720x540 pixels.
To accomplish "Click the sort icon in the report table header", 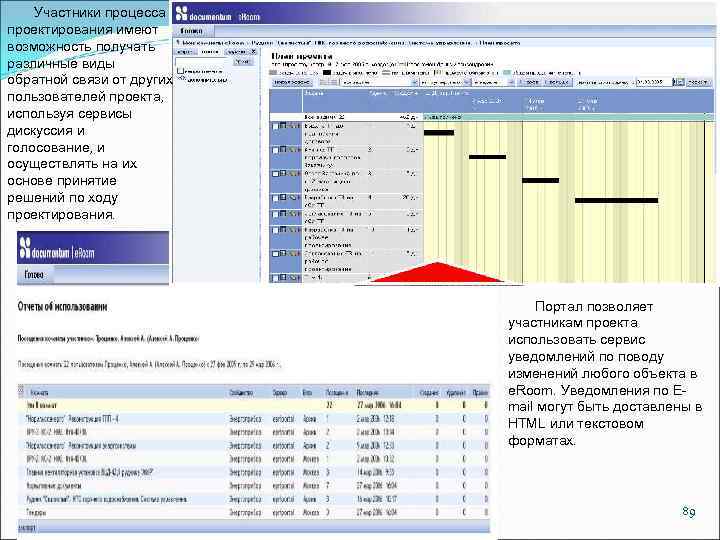I will [x=21, y=392].
